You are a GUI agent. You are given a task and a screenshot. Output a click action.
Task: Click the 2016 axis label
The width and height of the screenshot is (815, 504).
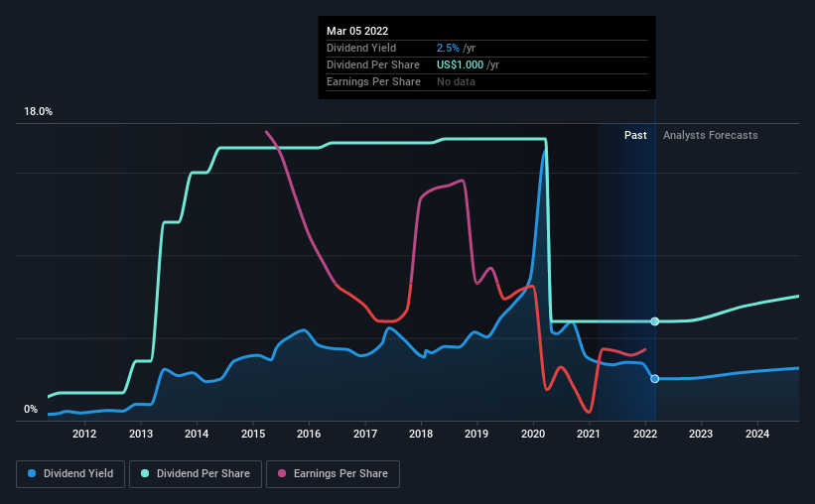click(x=309, y=434)
